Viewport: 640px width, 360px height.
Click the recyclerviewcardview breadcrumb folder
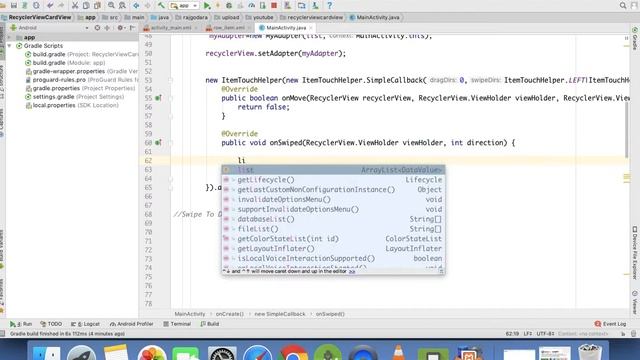[x=312, y=17]
